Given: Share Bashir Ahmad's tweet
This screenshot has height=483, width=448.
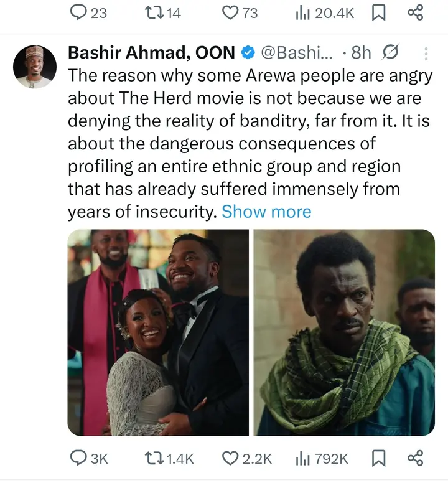Looking at the screenshot, I should [x=414, y=458].
